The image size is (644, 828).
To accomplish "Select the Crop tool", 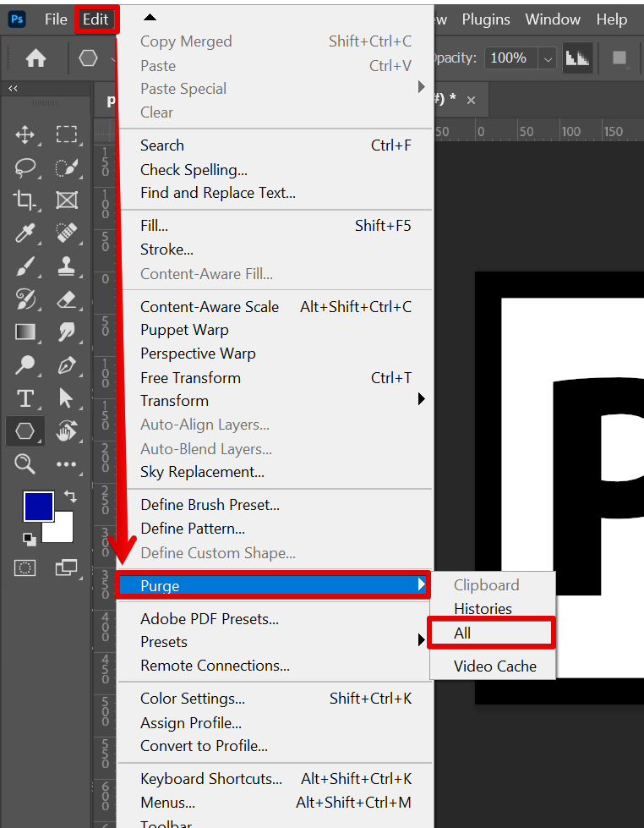I will point(25,200).
